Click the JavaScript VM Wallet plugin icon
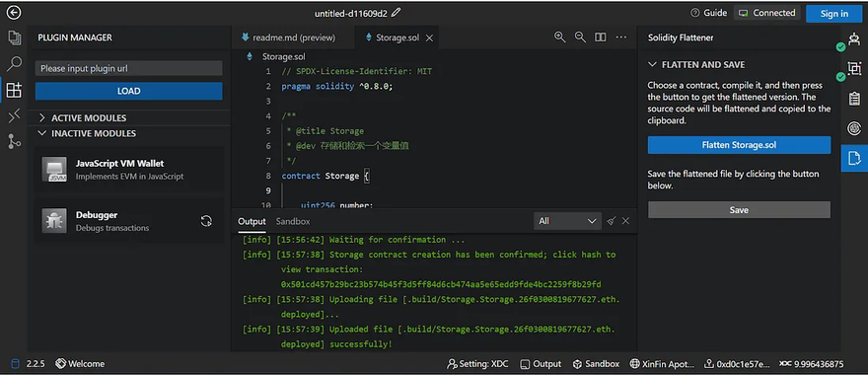The width and height of the screenshot is (868, 375). click(54, 169)
